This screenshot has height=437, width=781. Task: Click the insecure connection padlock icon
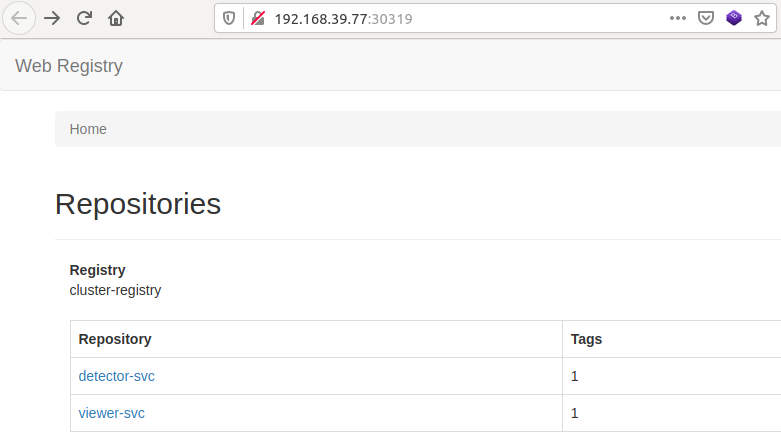257,18
